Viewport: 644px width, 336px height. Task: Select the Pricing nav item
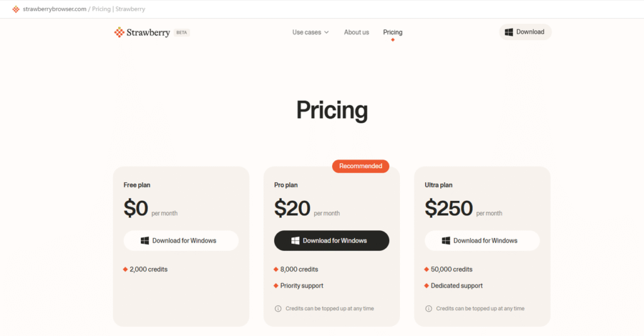click(x=392, y=32)
